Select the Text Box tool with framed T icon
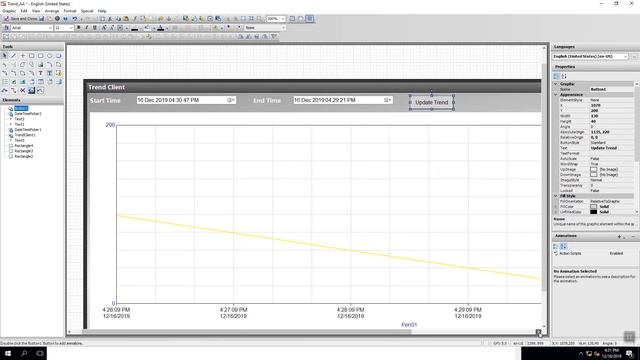Screen dimensions: 640x360 [49, 73]
